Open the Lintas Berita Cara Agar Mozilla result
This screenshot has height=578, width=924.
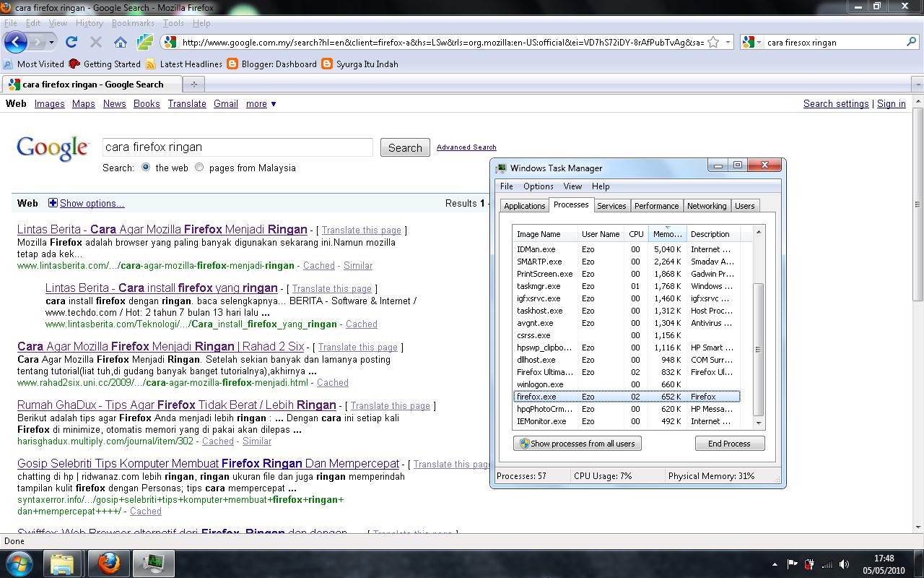(162, 230)
